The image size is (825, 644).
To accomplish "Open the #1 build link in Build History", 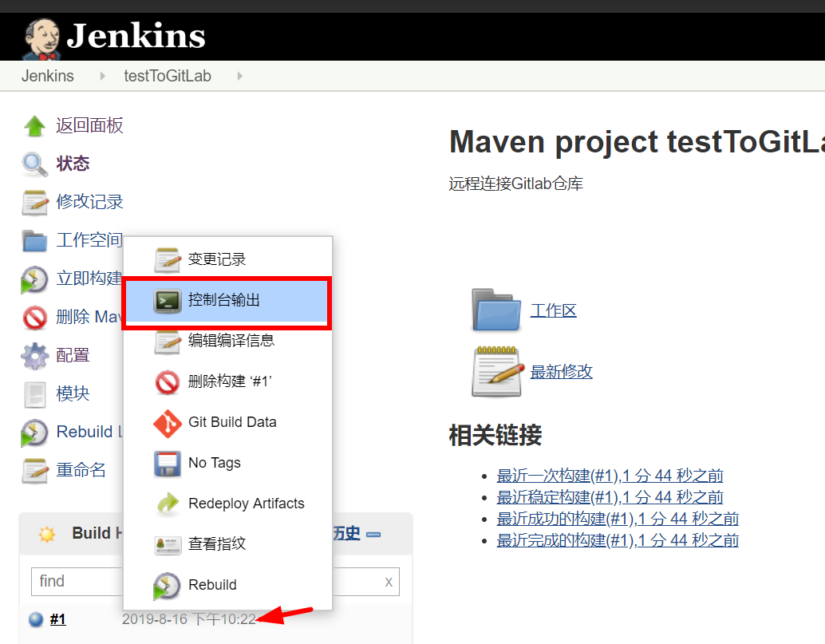I will click(x=58, y=619).
